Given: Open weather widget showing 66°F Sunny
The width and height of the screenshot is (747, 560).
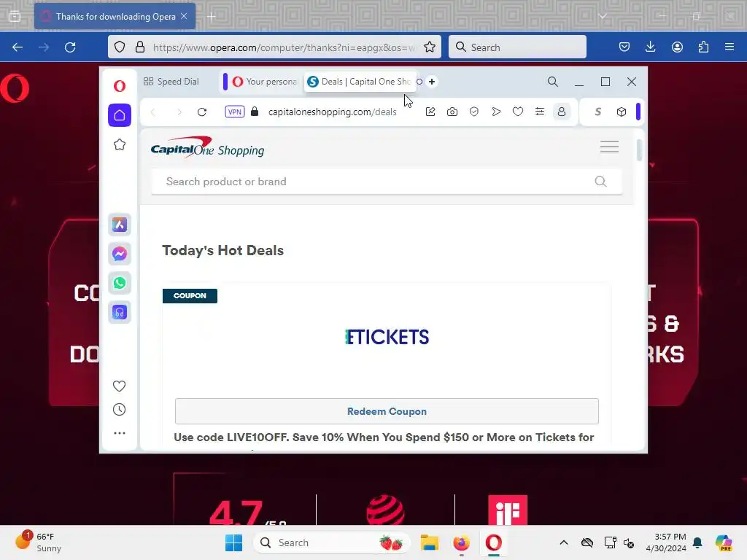Looking at the screenshot, I should [x=39, y=542].
